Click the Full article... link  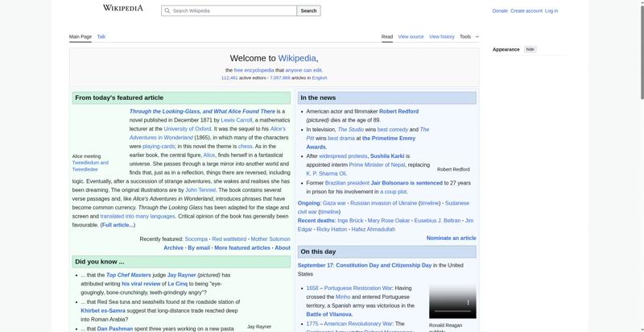[x=118, y=225]
